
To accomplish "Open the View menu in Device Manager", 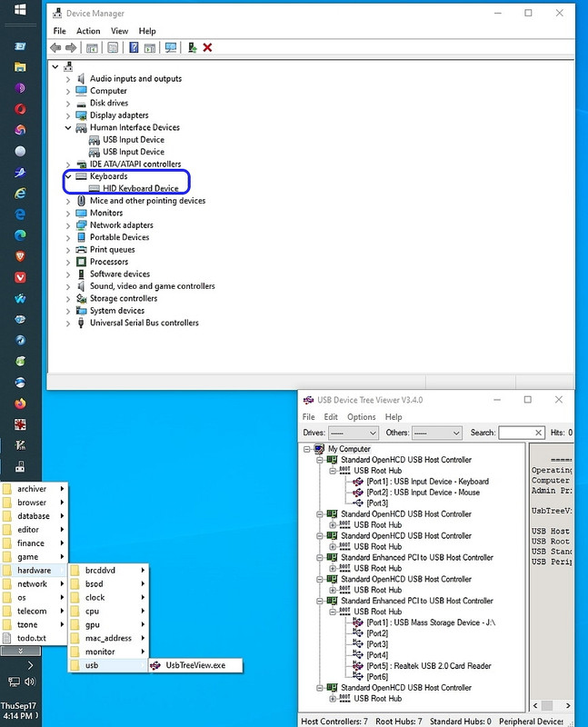I will point(119,31).
